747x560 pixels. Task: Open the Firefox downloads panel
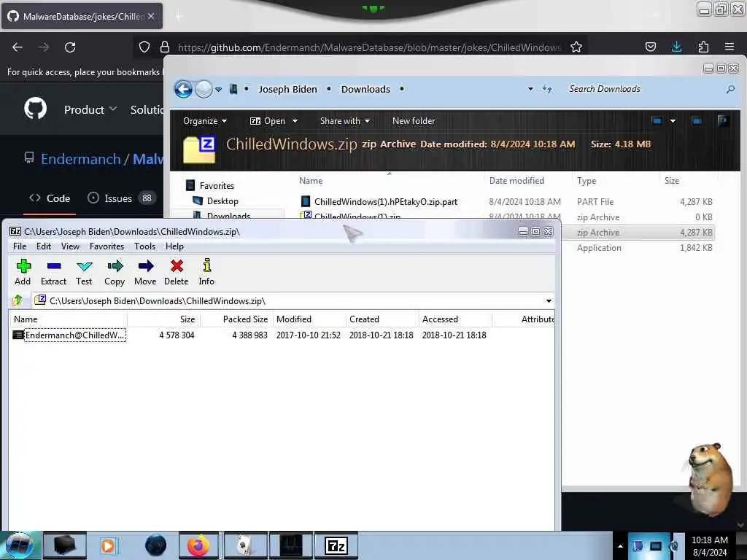click(x=676, y=47)
